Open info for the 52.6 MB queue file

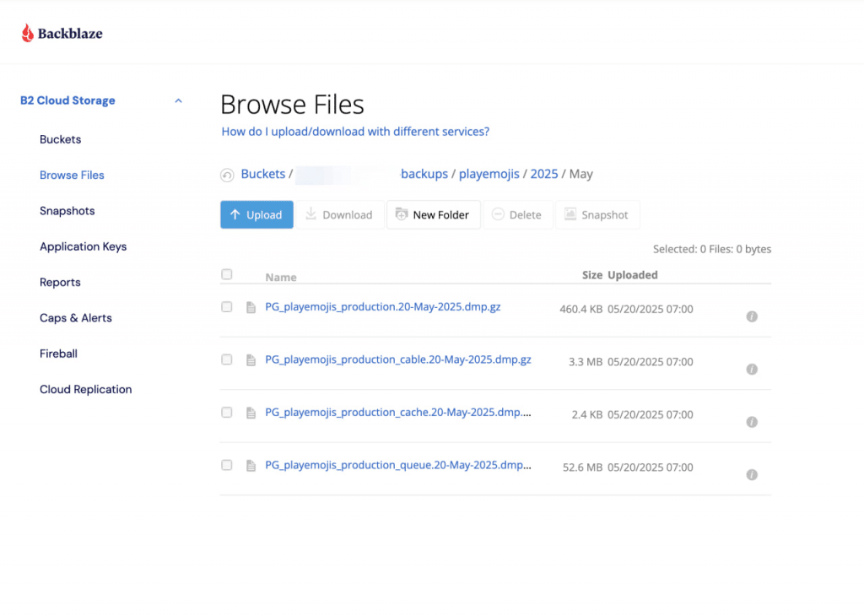[x=752, y=474]
